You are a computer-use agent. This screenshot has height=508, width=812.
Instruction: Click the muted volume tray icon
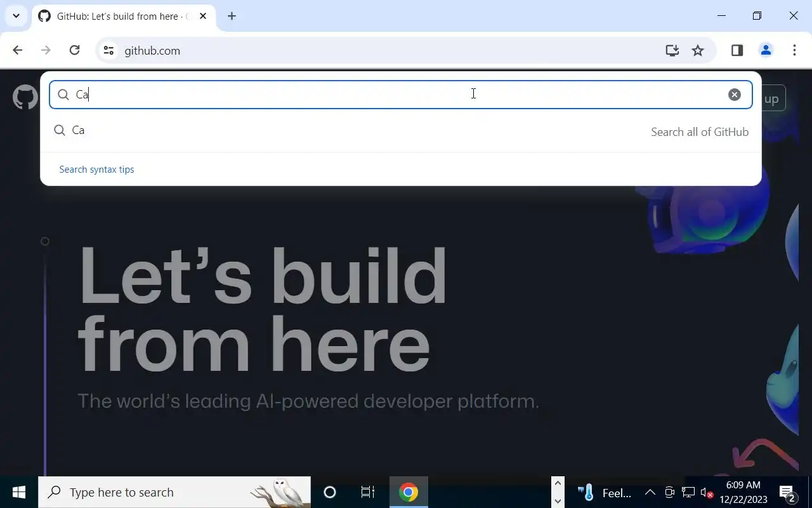coord(707,493)
